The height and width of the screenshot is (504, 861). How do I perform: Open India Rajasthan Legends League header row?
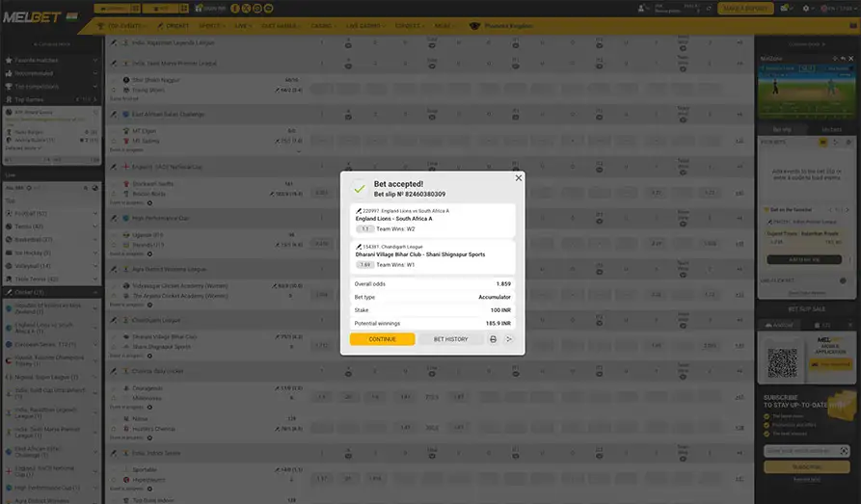[x=428, y=42]
